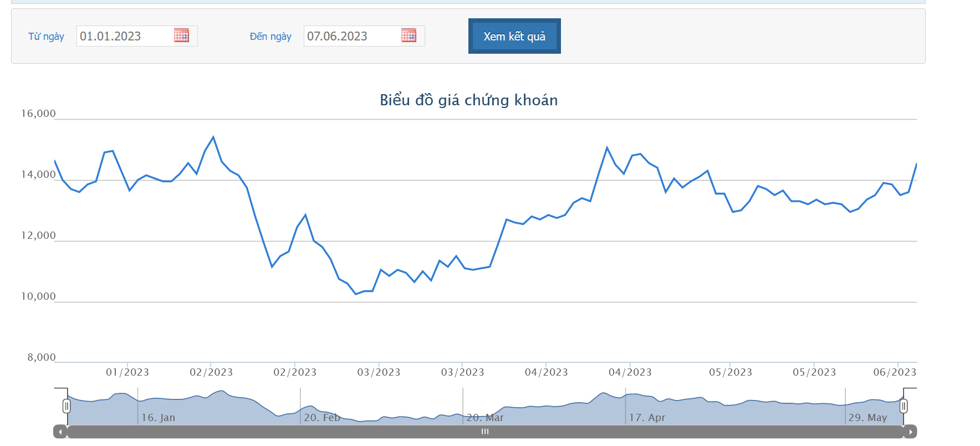
Task: Click the 06/2023 label on the x-axis
Action: (x=895, y=372)
